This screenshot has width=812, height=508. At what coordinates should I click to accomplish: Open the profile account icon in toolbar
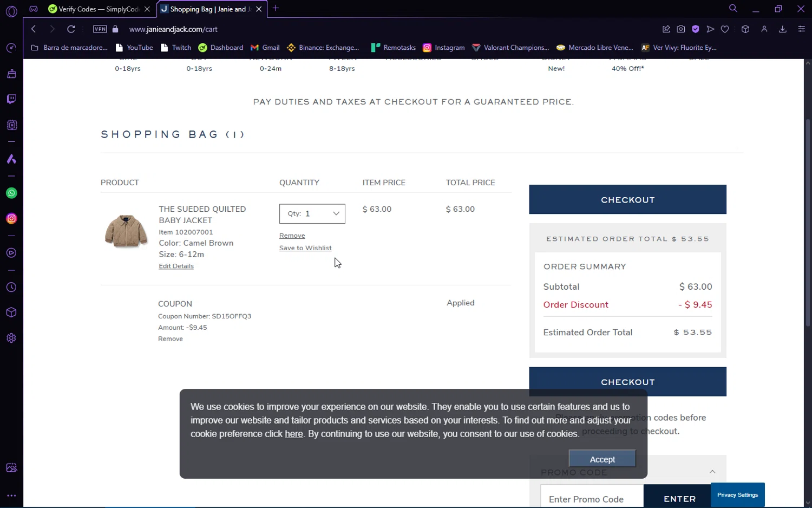tap(764, 29)
